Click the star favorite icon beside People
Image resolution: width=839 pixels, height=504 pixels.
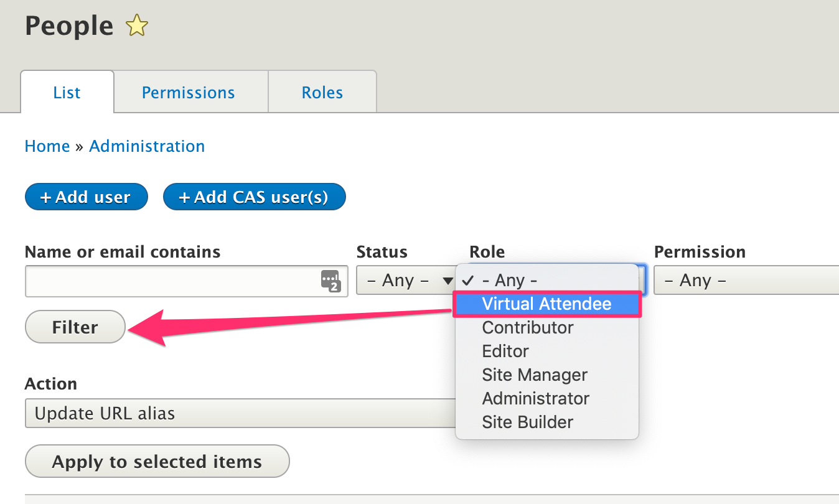click(136, 26)
